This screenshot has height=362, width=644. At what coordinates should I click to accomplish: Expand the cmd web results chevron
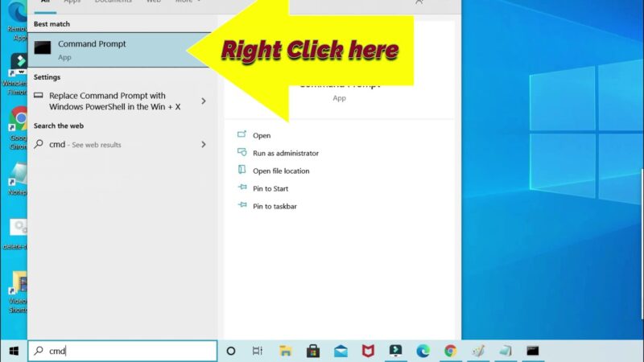coord(204,145)
